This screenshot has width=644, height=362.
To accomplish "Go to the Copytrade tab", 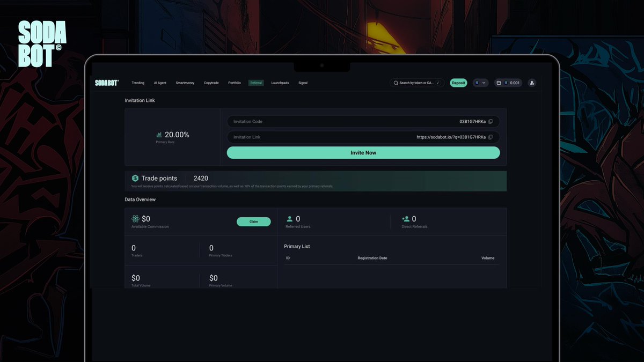I will tap(211, 83).
